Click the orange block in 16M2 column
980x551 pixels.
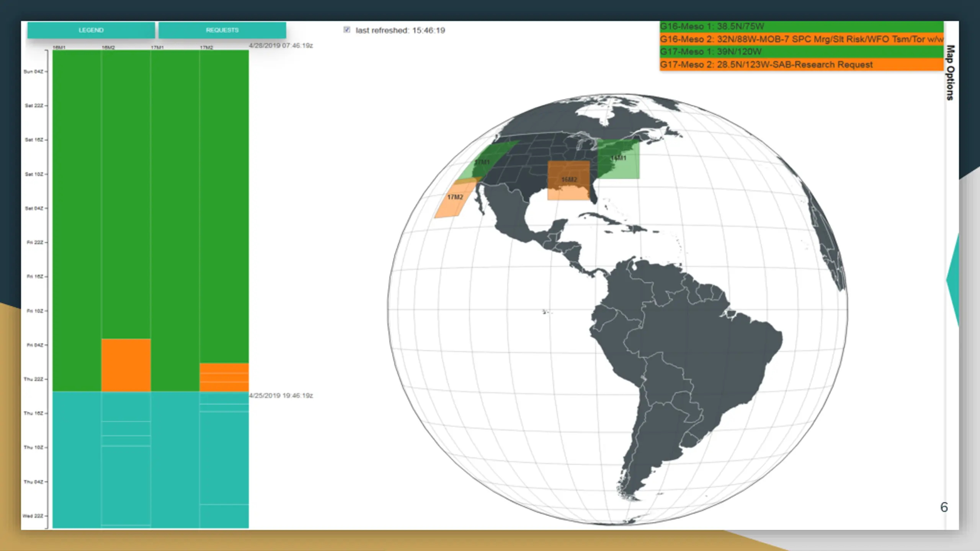point(126,365)
